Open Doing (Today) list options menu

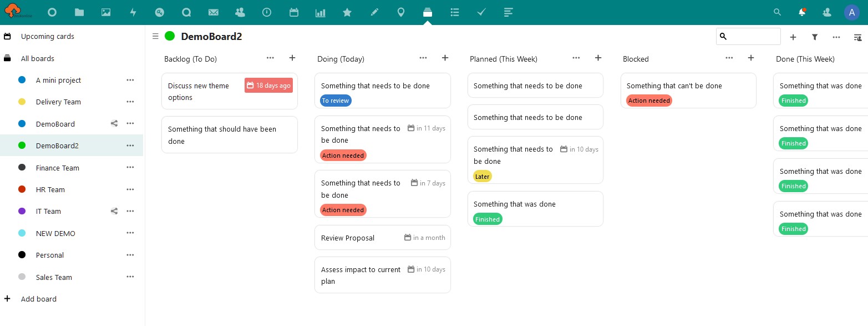[x=423, y=58]
